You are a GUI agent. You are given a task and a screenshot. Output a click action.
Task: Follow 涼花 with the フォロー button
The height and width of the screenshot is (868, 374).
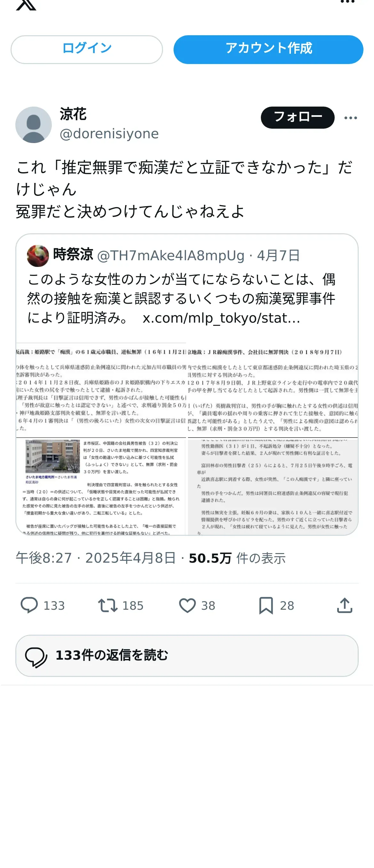pos(298,117)
